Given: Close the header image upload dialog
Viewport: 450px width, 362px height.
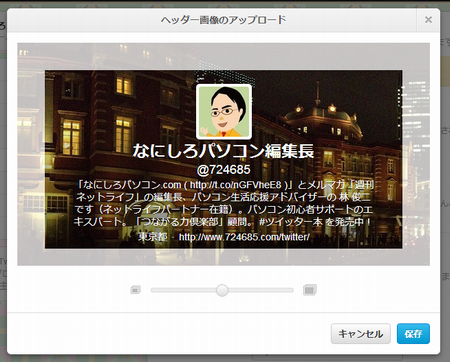Looking at the screenshot, I should coord(428,20).
